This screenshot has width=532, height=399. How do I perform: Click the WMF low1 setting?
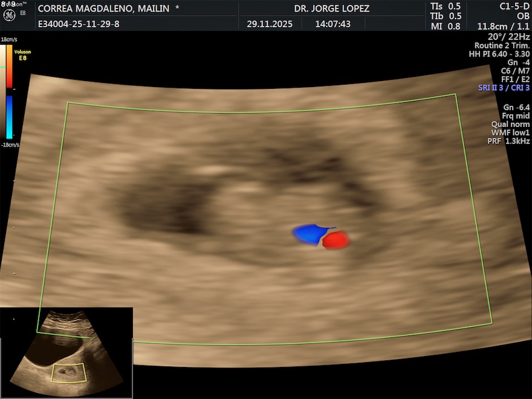(x=510, y=132)
